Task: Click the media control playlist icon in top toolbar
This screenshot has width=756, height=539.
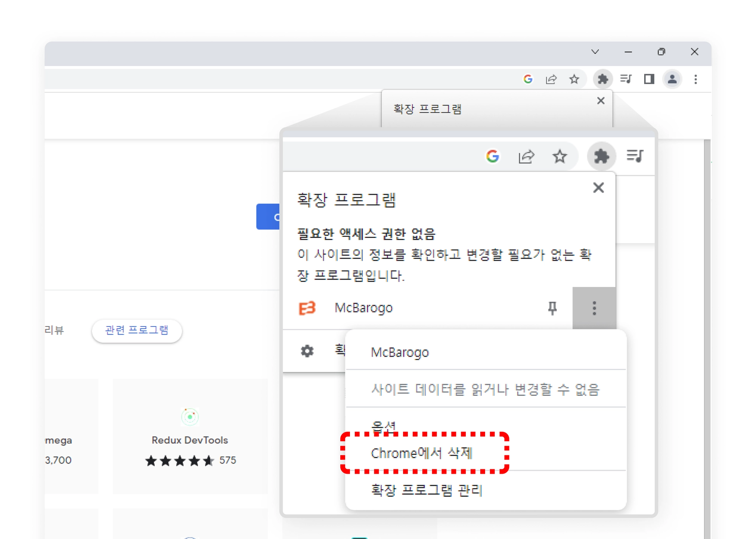Action: 626,79
